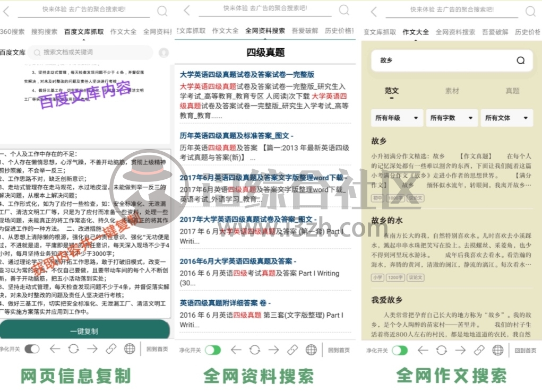Image resolution: width=542 pixels, height=392 pixels.
Task: Click back arrow in right panel bottom toolbar
Action: click(x=423, y=350)
